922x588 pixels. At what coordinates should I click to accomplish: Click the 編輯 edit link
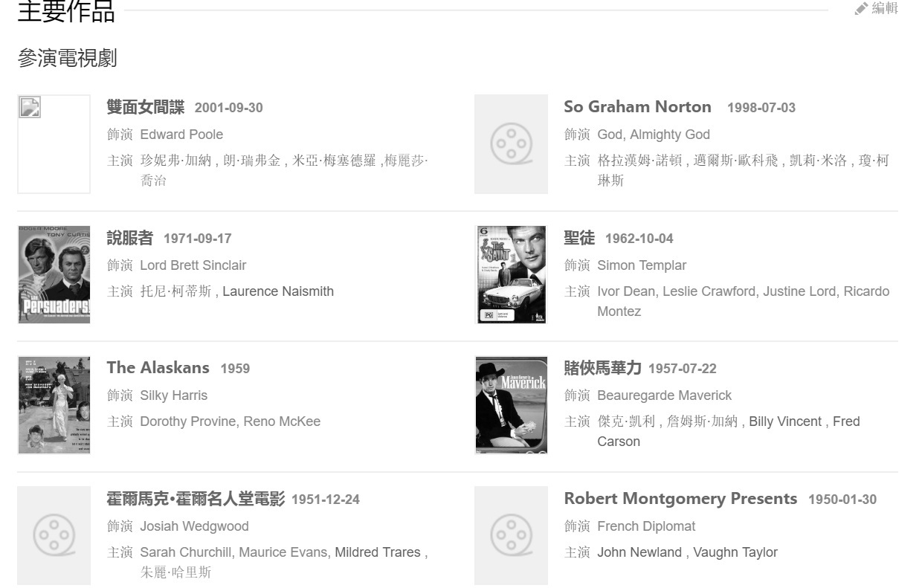(x=885, y=8)
